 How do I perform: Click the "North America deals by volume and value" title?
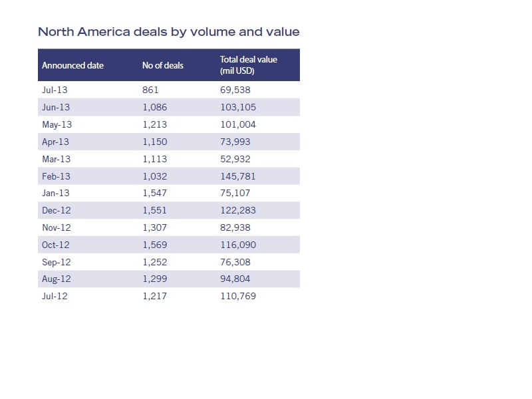[169, 32]
